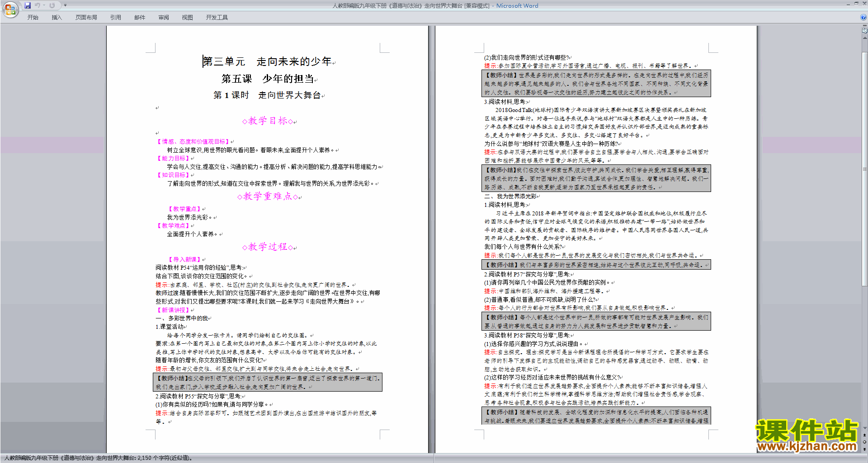Click the vertical scrollbar down arrow

(865, 428)
